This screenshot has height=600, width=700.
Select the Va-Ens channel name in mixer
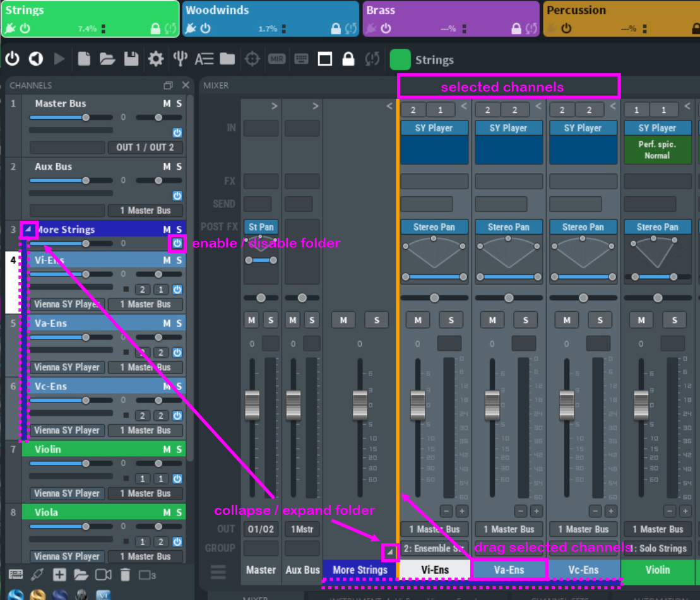509,570
